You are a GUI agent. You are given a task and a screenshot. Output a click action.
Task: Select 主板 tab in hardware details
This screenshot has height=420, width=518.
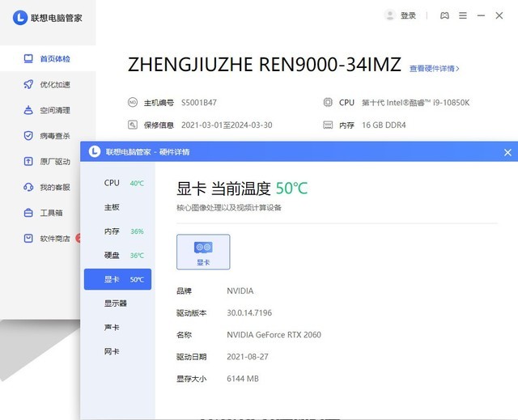point(117,207)
